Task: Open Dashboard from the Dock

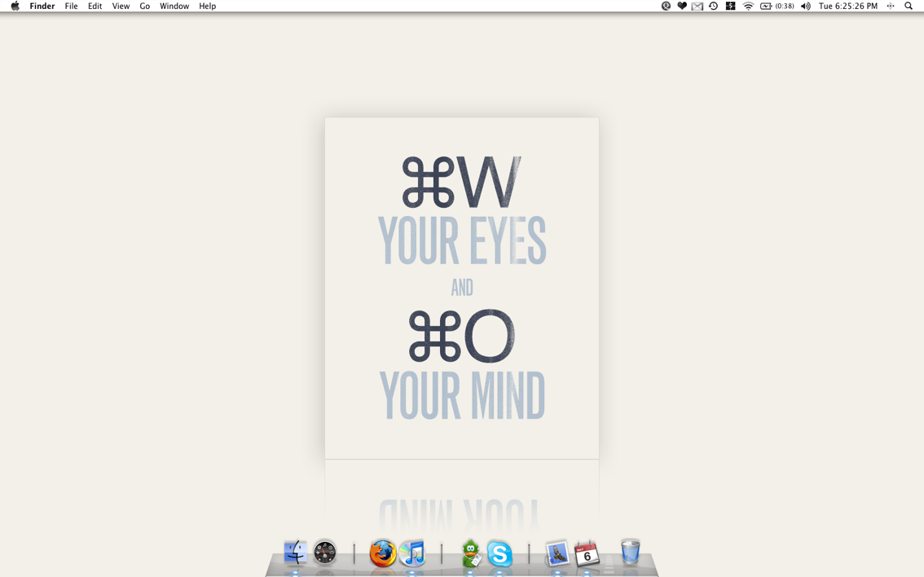Action: pyautogui.click(x=324, y=553)
